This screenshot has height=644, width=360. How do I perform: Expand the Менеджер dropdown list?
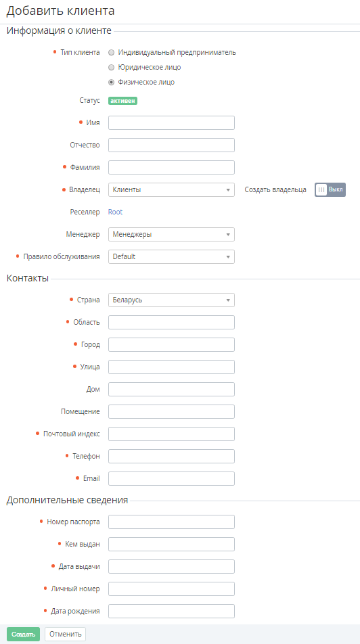(171, 235)
